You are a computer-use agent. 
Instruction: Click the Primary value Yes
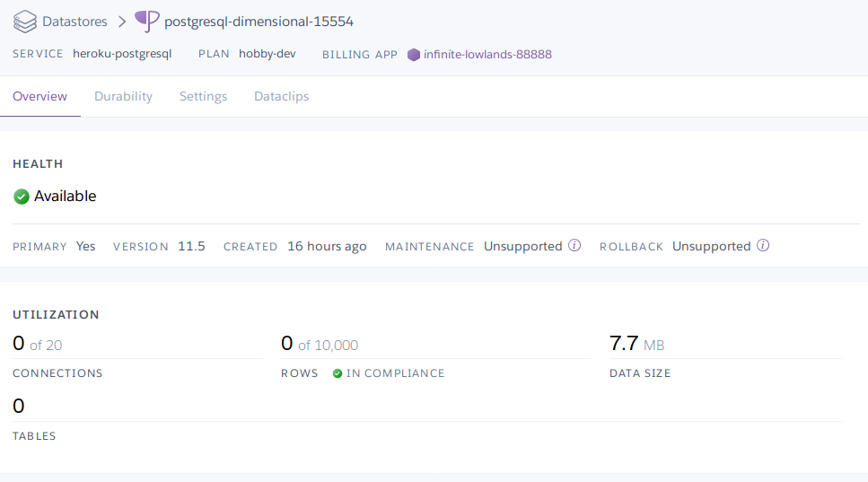86,246
